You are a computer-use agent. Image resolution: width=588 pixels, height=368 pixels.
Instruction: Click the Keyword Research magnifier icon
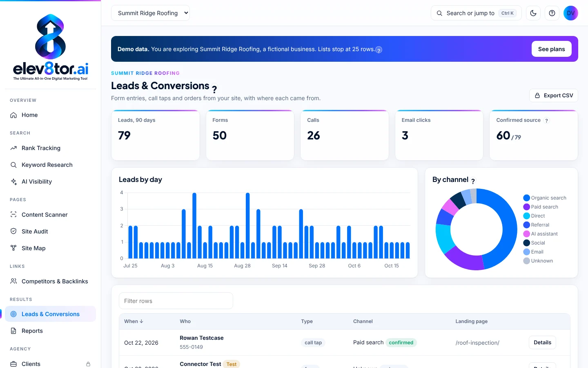(13, 165)
